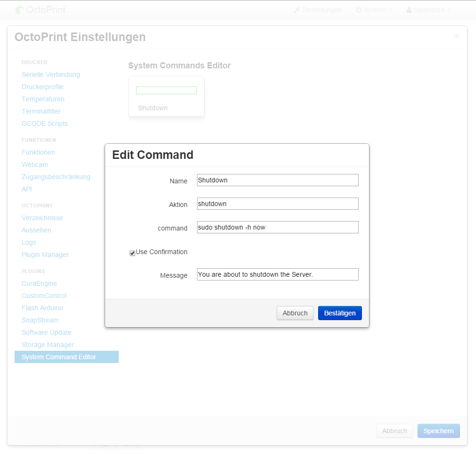This screenshot has width=476, height=454.
Task: Click the command input field
Action: coord(278,227)
